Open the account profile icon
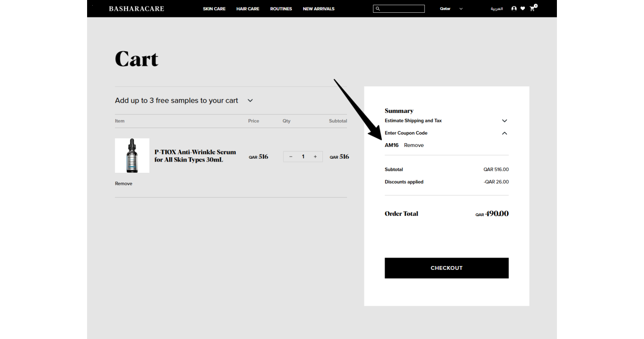This screenshot has height=339, width=644. click(514, 8)
